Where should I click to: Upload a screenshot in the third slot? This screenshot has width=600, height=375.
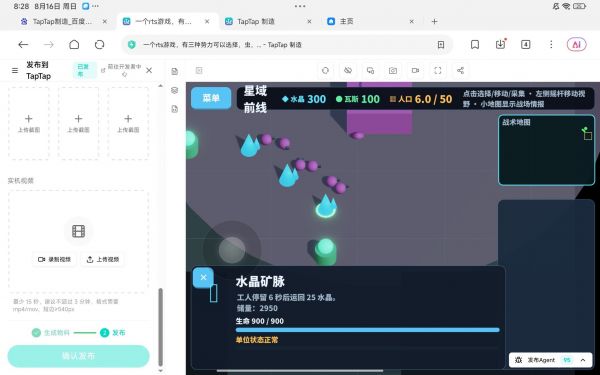click(x=128, y=123)
